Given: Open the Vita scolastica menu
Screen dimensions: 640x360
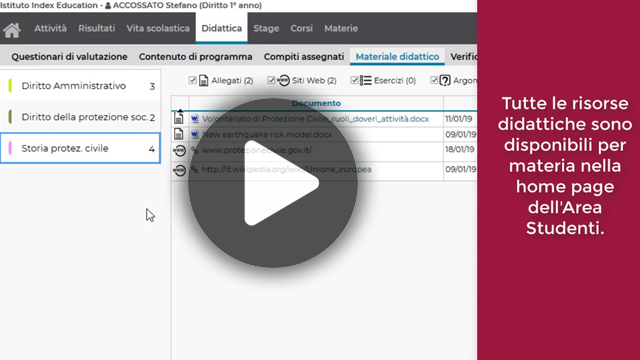Looking at the screenshot, I should coord(158,28).
